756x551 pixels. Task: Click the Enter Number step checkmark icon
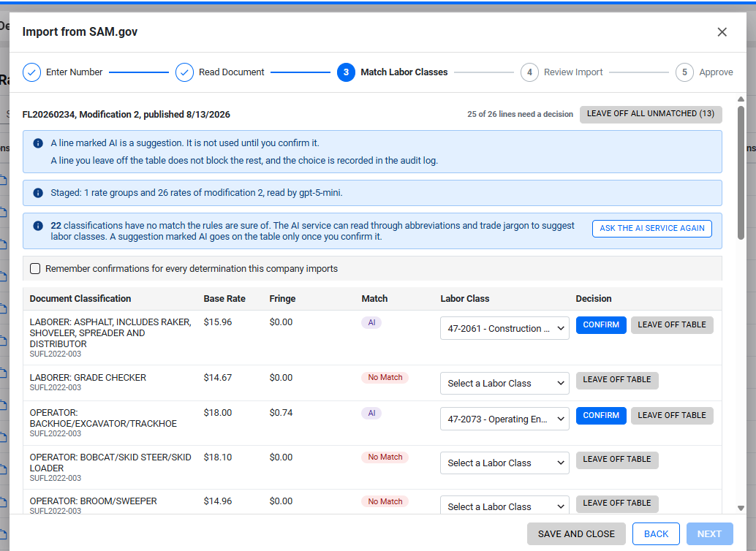(32, 72)
